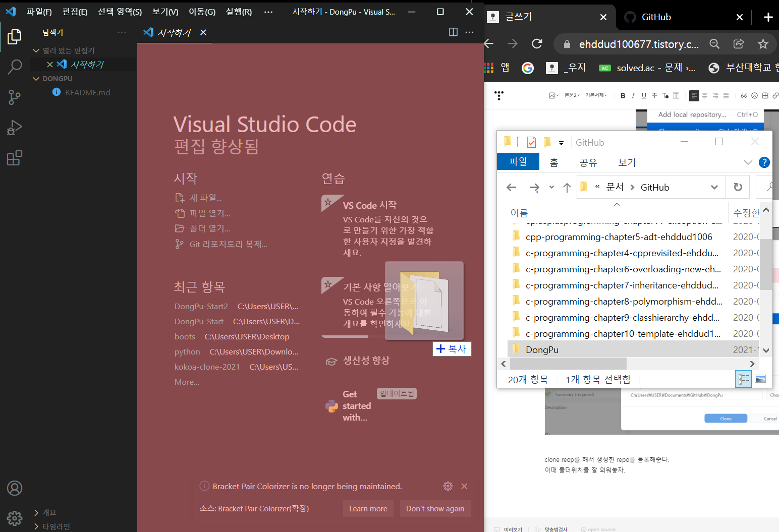Image resolution: width=779 pixels, height=532 pixels.
Task: Open the 파일(F) menu in VS Code
Action: click(39, 12)
